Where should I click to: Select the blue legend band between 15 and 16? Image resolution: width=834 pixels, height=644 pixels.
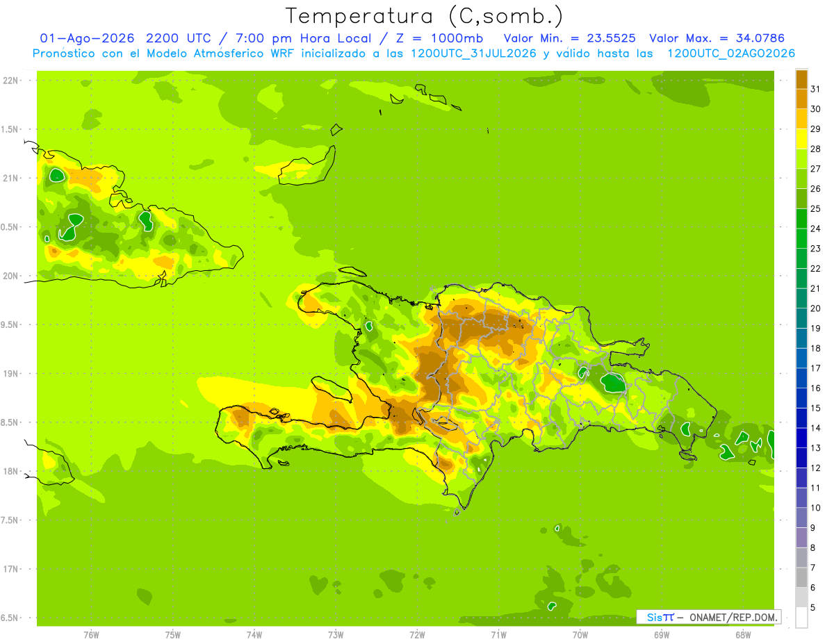coord(801,398)
